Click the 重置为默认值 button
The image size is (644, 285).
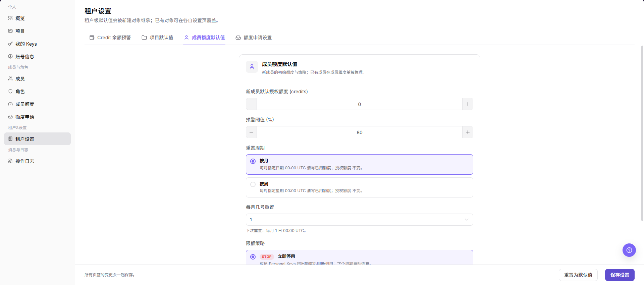[x=578, y=275]
